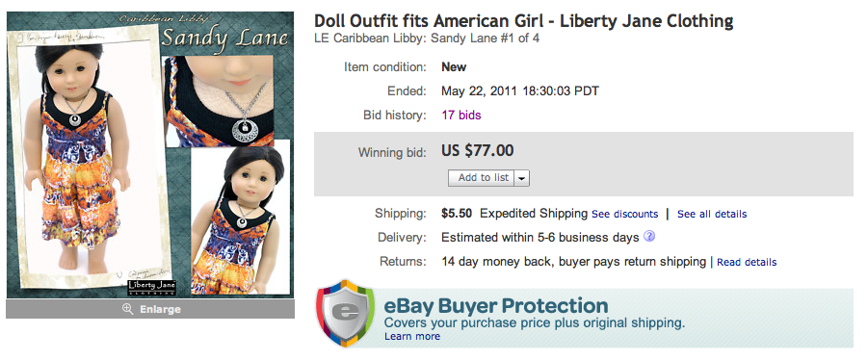
Task: Click the Sandy Lane title in image
Action: 225,39
